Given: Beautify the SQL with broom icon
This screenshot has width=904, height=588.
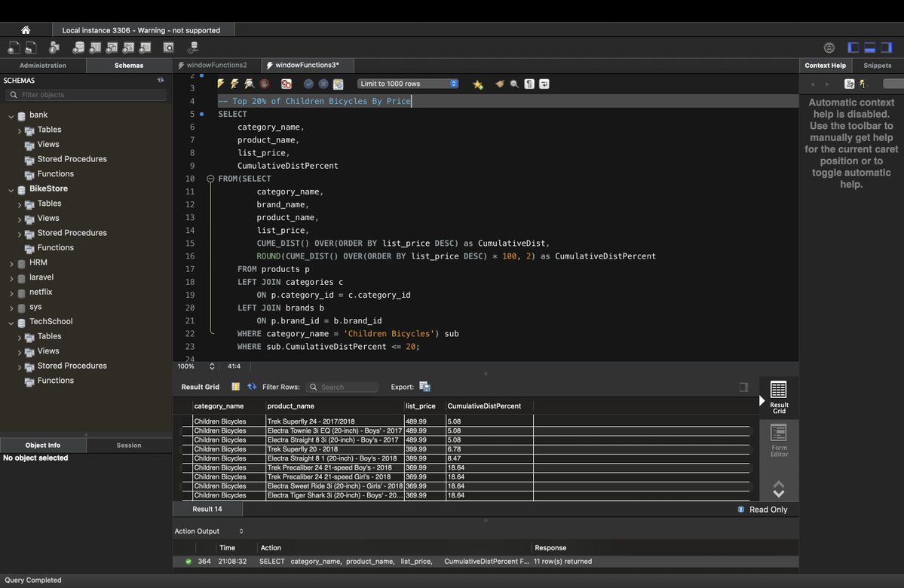Looking at the screenshot, I should [499, 84].
